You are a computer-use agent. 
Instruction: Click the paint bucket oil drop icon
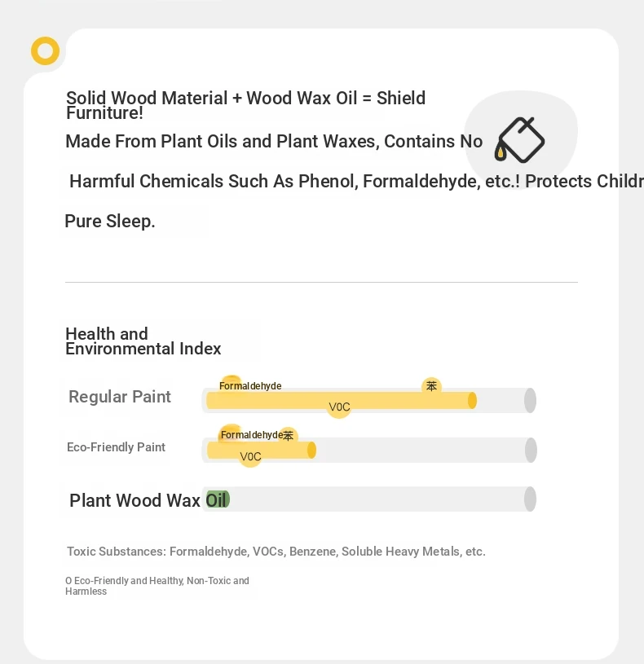(x=520, y=140)
